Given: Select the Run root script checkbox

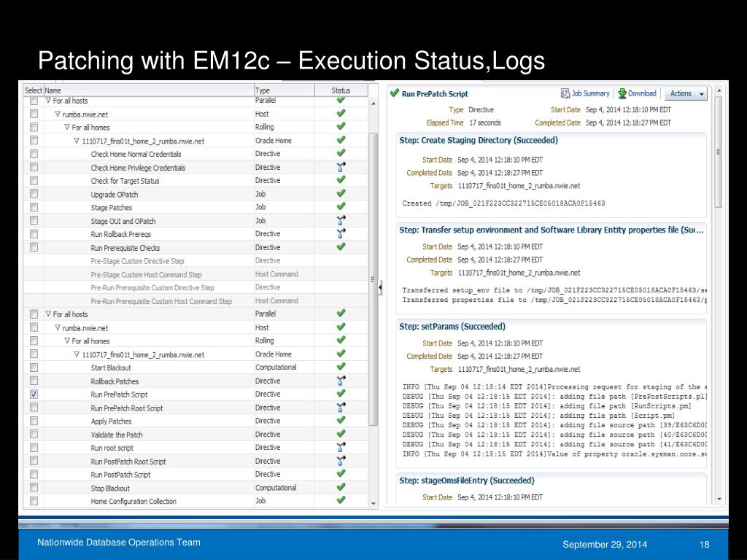Looking at the screenshot, I should pos(34,447).
